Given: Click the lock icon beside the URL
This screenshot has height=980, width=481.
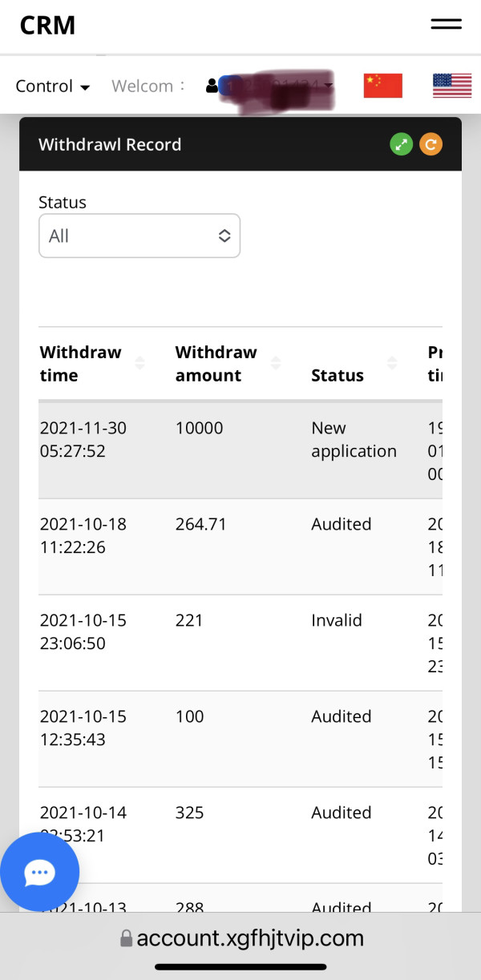Looking at the screenshot, I should click(x=126, y=938).
